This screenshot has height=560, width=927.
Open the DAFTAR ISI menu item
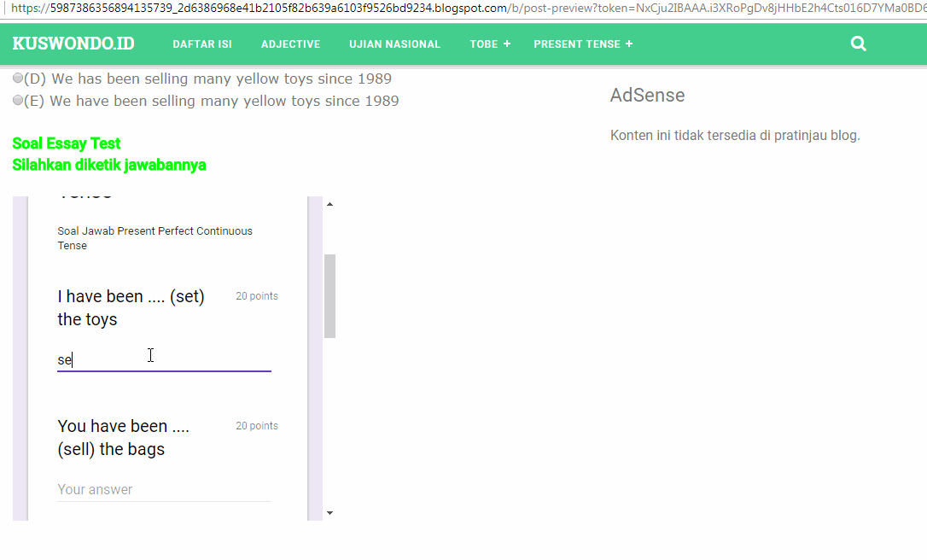tap(202, 44)
